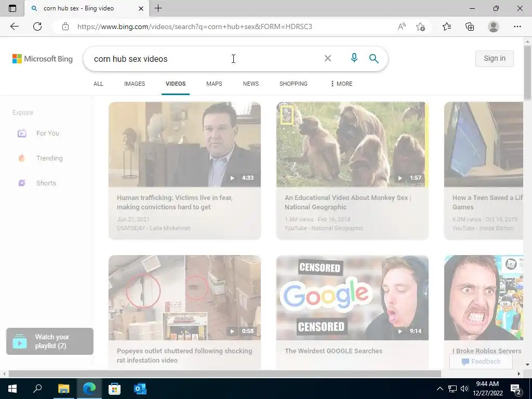Open volume control in system tray
Viewport: 532px width, 399px height.
(x=464, y=389)
